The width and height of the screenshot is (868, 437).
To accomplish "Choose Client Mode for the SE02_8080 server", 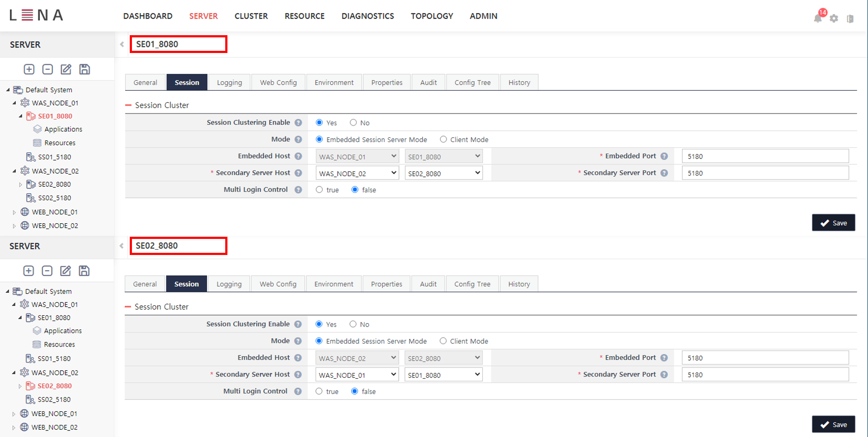I will tap(443, 341).
